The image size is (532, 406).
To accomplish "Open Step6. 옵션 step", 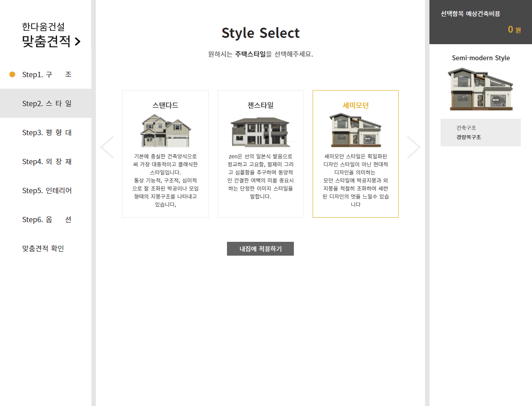I will 46,220.
